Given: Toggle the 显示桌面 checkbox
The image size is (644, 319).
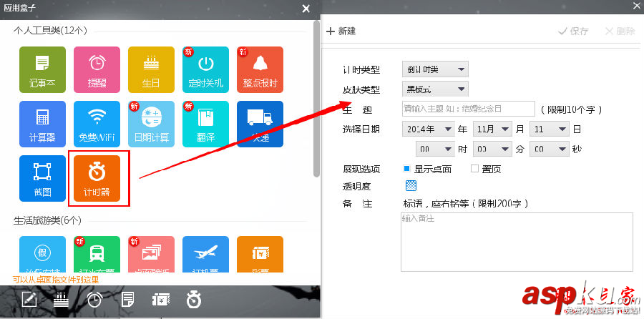Looking at the screenshot, I should (x=407, y=168).
